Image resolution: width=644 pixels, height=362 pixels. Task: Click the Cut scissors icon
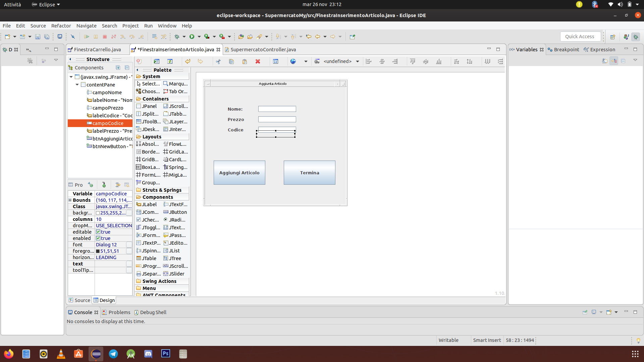(218, 61)
